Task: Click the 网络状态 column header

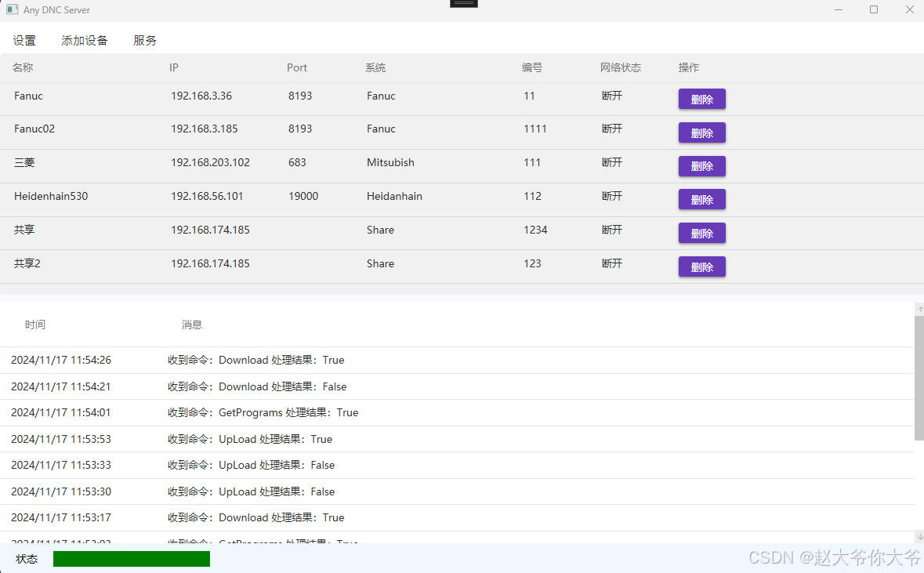Action: click(621, 67)
